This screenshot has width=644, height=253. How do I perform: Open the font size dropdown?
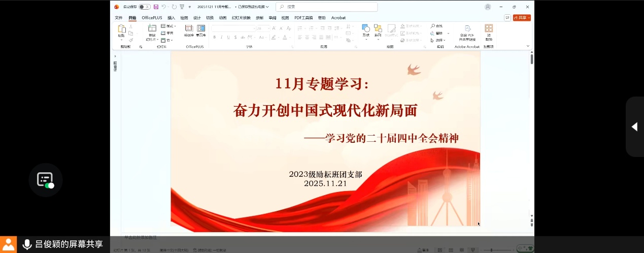[x=267, y=28]
